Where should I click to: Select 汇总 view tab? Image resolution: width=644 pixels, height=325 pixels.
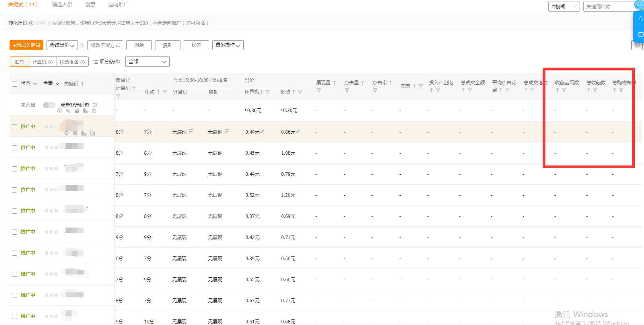(x=19, y=62)
